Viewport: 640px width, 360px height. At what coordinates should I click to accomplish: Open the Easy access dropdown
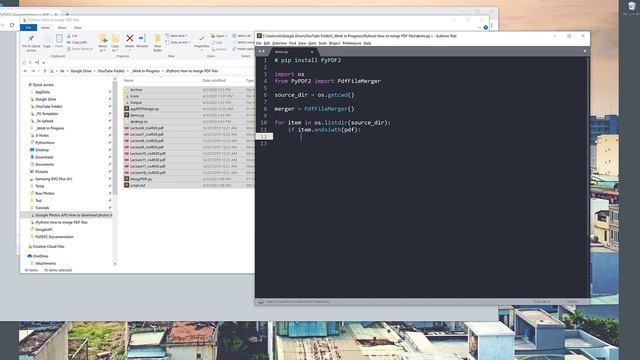tap(178, 42)
